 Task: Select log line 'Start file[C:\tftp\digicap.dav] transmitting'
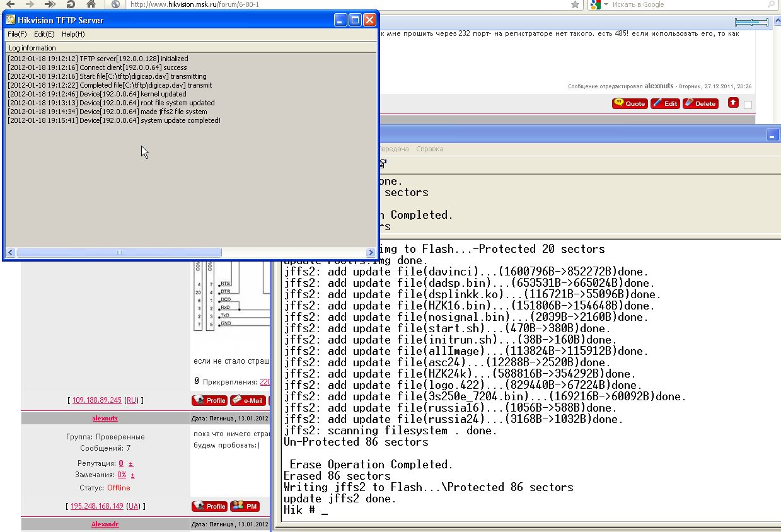107,76
